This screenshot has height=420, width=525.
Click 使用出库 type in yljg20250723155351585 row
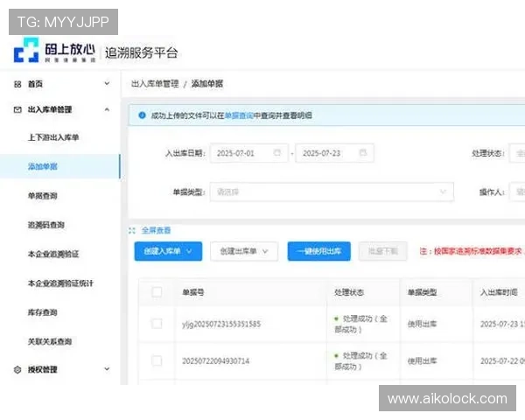pos(422,324)
